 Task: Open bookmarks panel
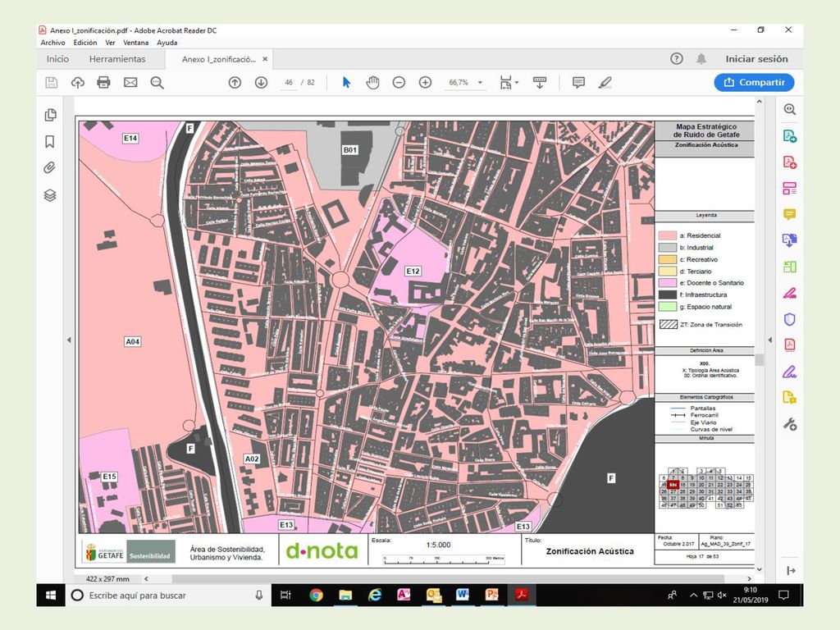50,141
